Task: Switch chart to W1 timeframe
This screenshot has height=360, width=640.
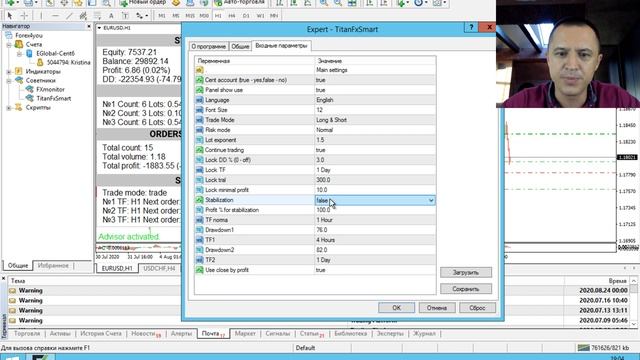Action: [260, 16]
